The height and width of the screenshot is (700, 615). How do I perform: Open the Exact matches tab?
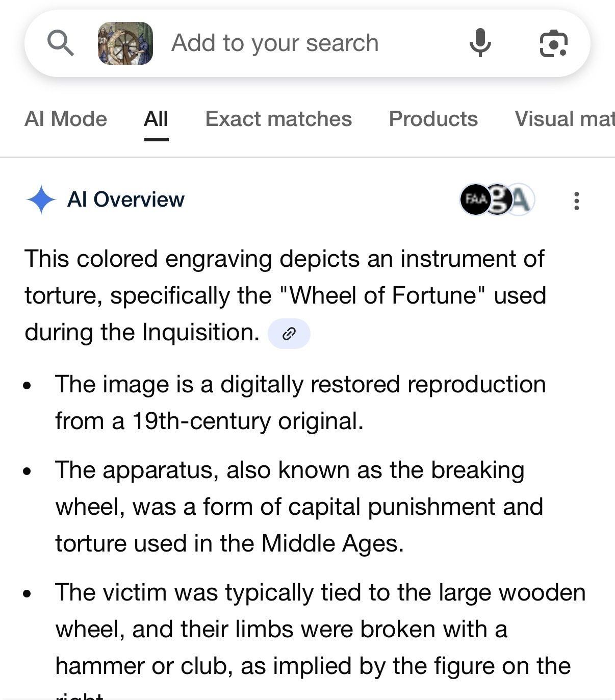278,119
